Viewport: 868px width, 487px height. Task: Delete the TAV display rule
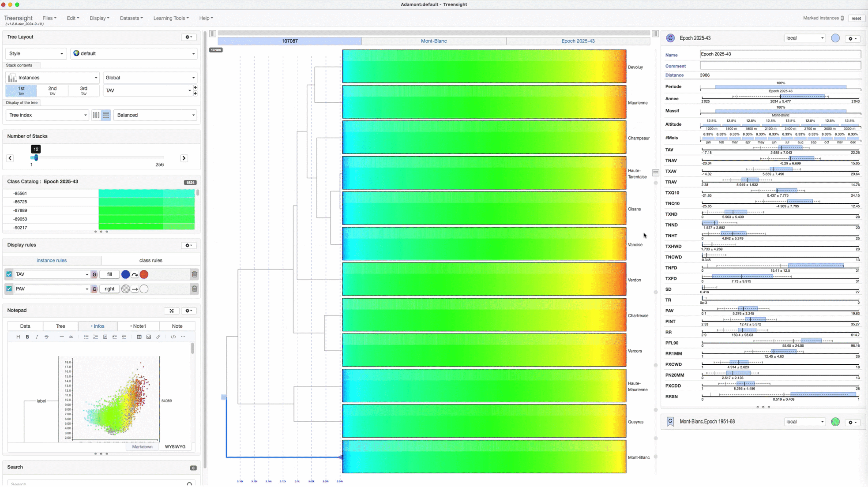pos(194,274)
